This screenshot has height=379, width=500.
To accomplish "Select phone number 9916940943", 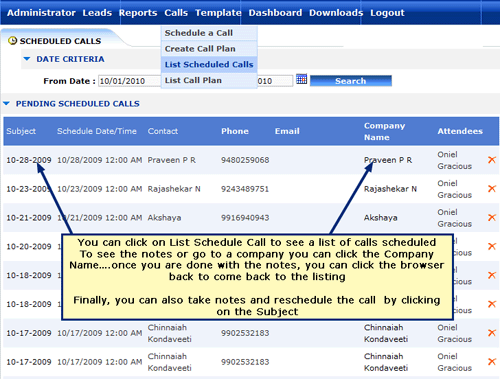I will coord(245,218).
